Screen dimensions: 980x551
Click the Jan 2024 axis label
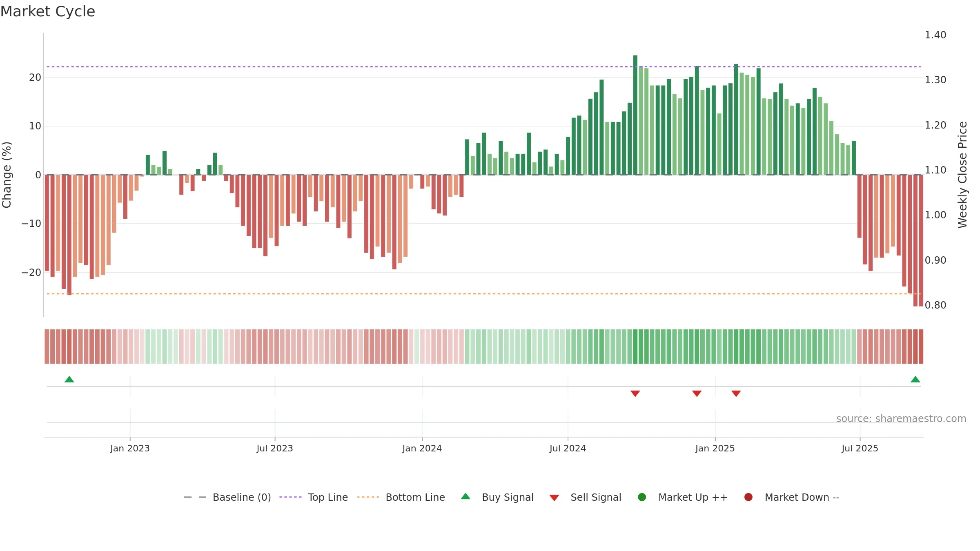tap(422, 449)
